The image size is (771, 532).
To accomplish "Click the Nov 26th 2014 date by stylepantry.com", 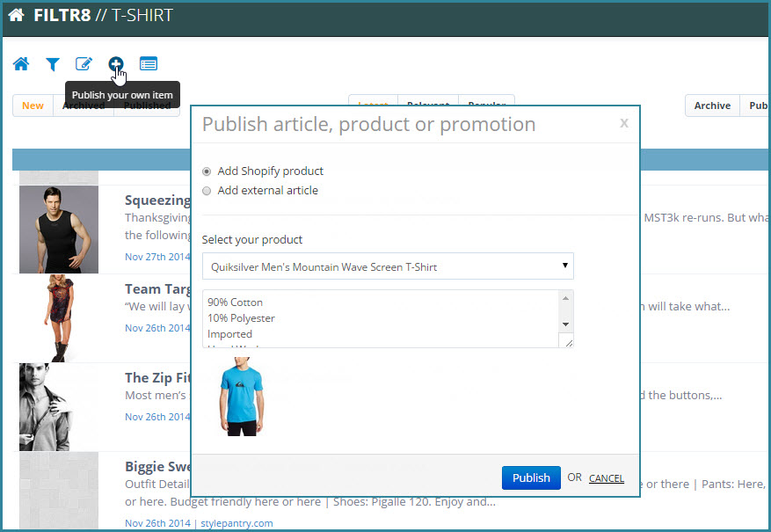I will (x=157, y=523).
